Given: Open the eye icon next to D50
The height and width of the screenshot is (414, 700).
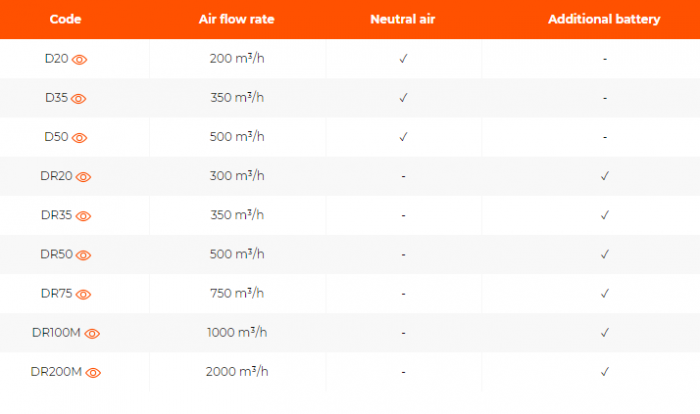Looking at the screenshot, I should [x=80, y=138].
